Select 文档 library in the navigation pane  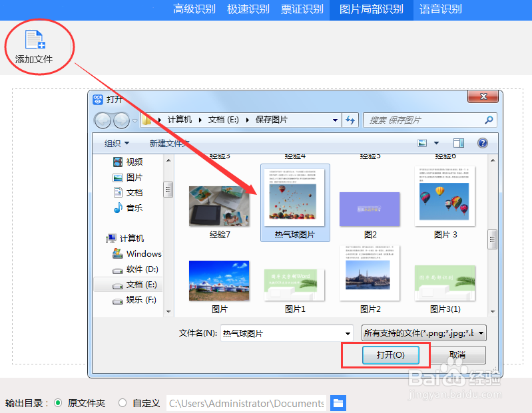pos(128,192)
